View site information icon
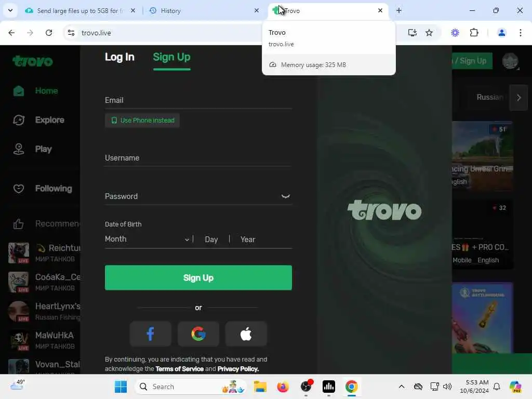This screenshot has width=532, height=399. click(x=71, y=33)
